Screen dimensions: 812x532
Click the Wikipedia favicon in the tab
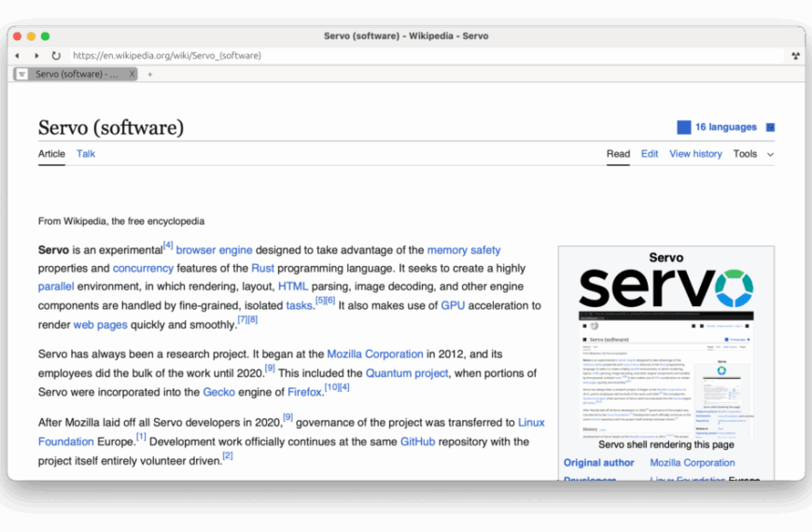[x=21, y=74]
